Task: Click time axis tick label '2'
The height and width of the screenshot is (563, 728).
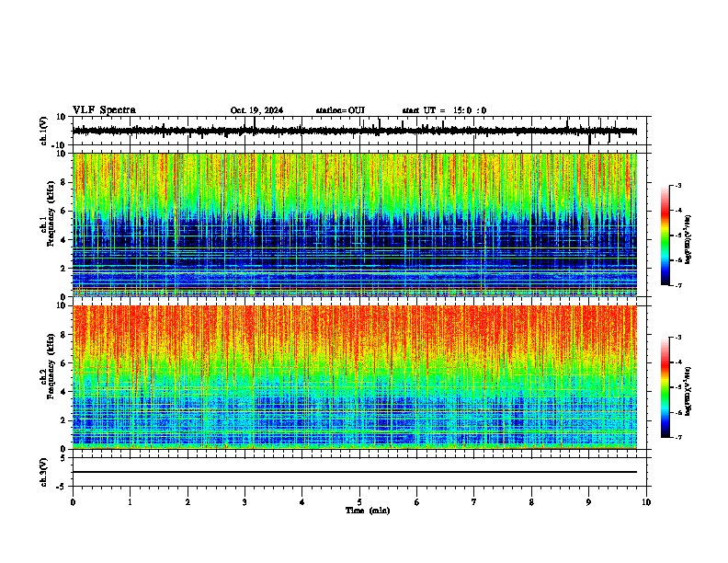Action: click(188, 502)
